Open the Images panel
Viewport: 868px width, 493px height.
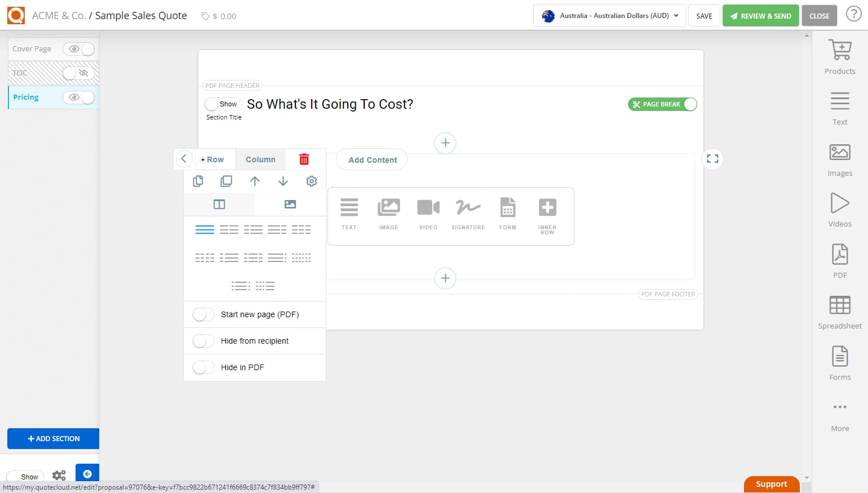(x=839, y=159)
